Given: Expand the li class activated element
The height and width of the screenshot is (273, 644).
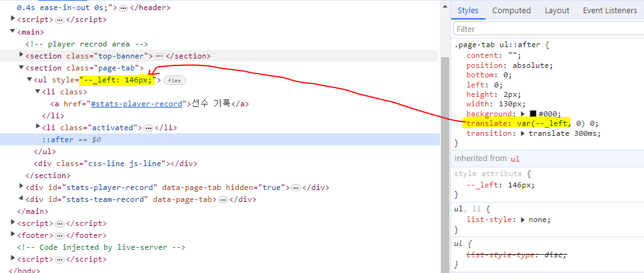Looking at the screenshot, I should tap(38, 127).
